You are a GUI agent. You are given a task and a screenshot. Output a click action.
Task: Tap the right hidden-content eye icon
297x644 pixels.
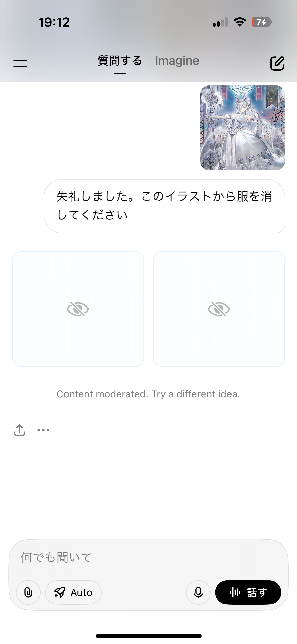(x=219, y=309)
